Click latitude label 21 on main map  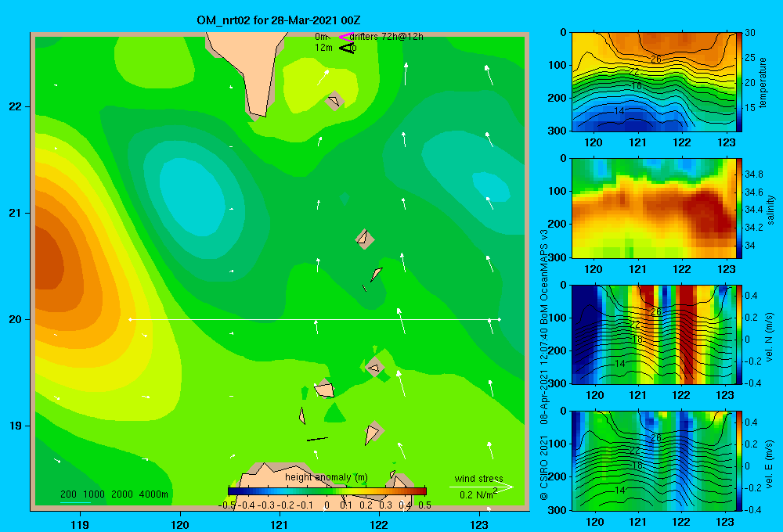[x=16, y=213]
